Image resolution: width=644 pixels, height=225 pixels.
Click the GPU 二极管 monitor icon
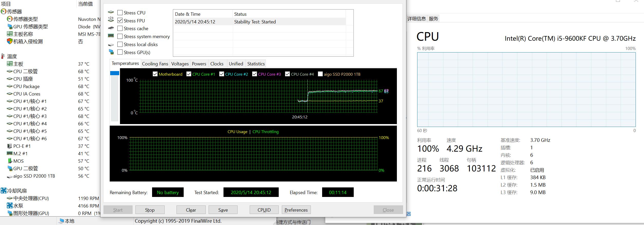pyautogui.click(x=10, y=168)
